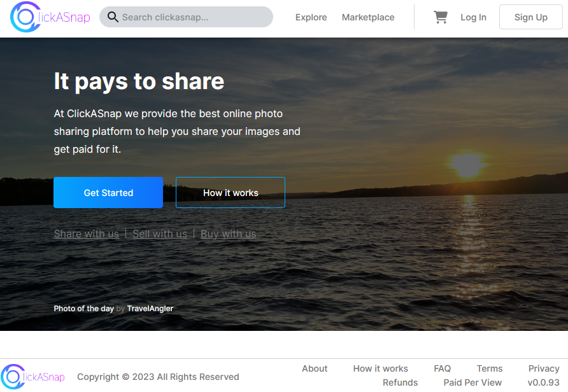
Task: Open the FAQ footer link
Action: pyautogui.click(x=442, y=368)
